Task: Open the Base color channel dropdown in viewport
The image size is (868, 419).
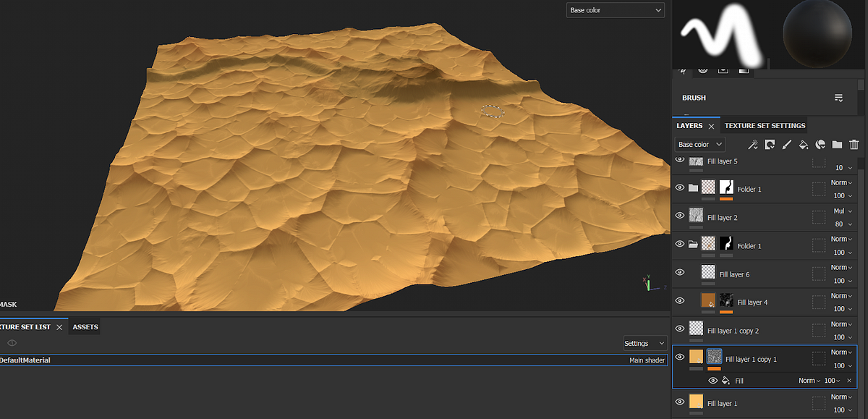Action: point(615,10)
